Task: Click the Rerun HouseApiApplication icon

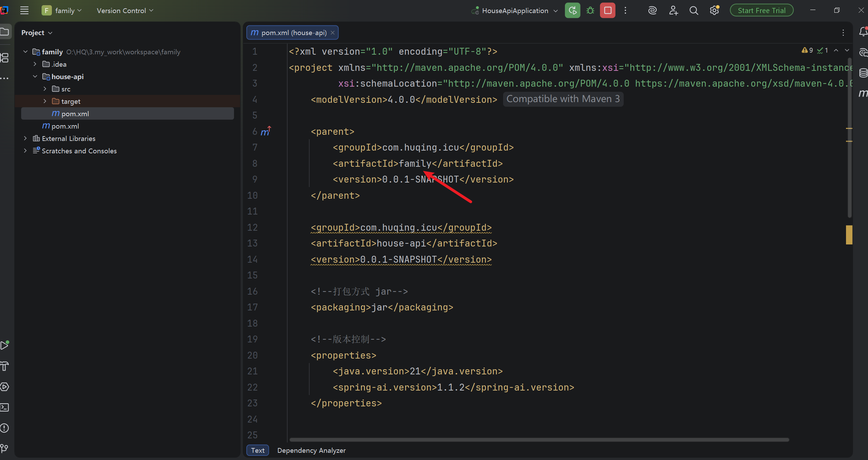Action: coord(572,11)
